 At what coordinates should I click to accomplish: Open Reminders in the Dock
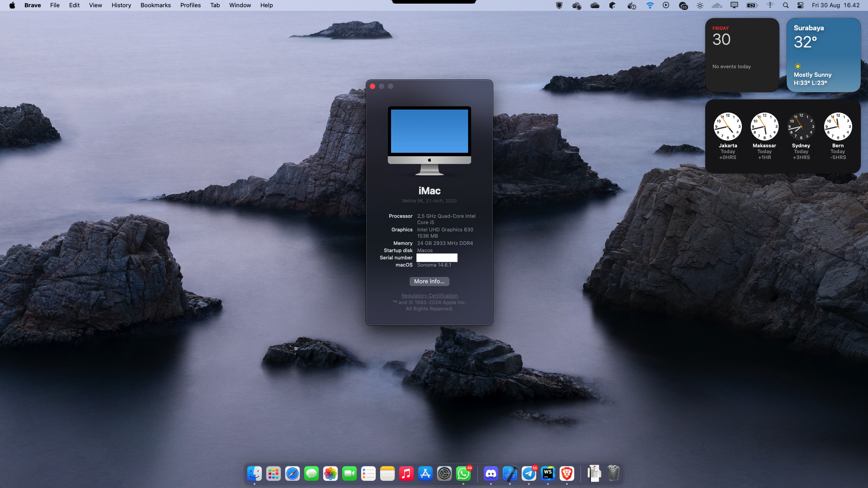(x=368, y=474)
